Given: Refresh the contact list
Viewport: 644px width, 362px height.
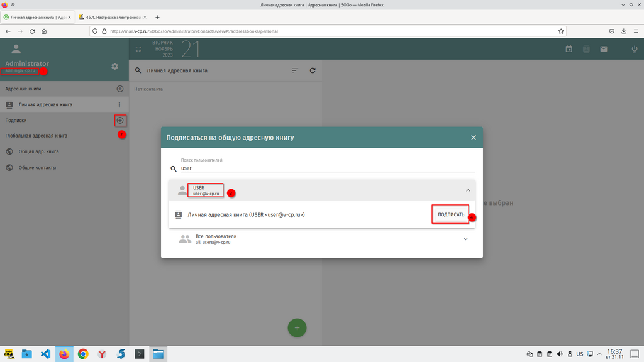Looking at the screenshot, I should [313, 70].
